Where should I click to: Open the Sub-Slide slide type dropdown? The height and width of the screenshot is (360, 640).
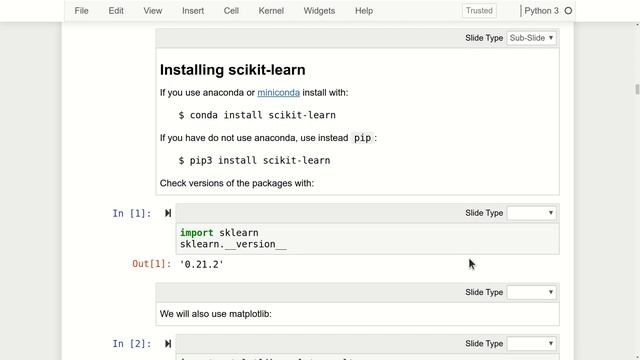coord(531,38)
